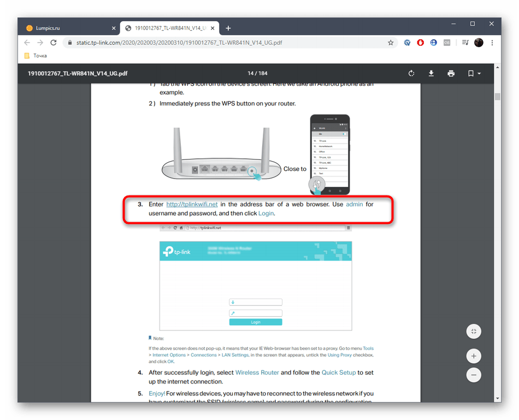Follow the http://tplinkwifi.net link

pyautogui.click(x=192, y=204)
